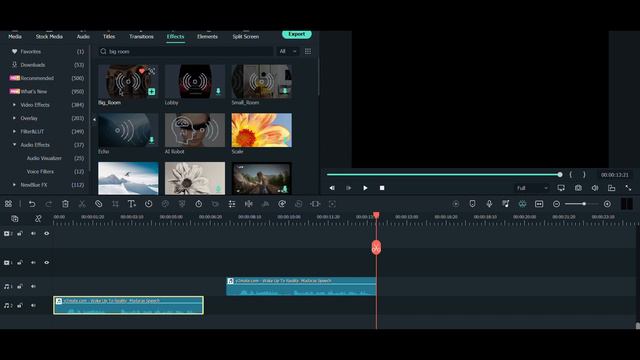This screenshot has width=640, height=360.
Task: Collapse the Audio Effects category
Action: 14,145
